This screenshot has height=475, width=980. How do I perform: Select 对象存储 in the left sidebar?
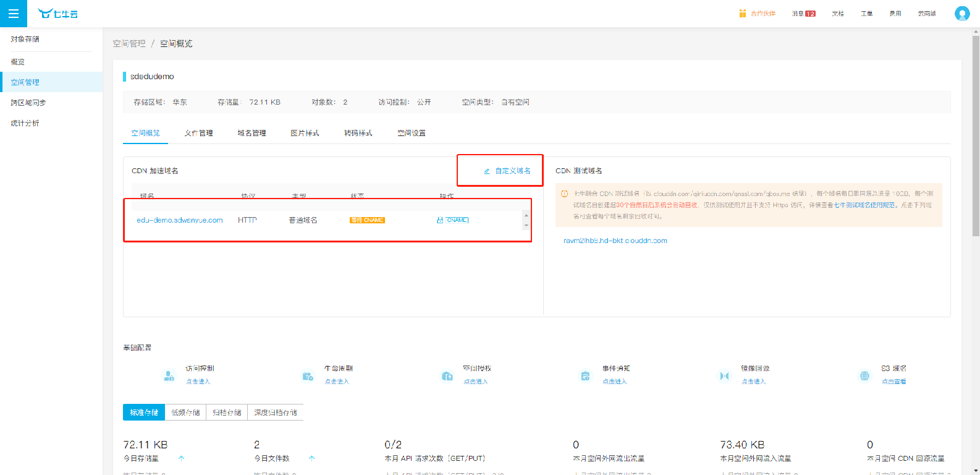[25, 39]
